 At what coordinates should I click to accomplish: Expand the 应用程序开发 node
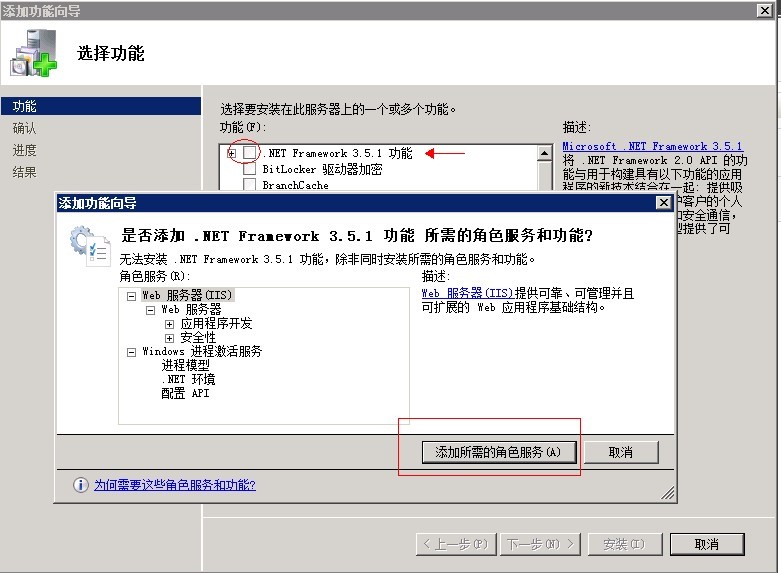point(169,324)
